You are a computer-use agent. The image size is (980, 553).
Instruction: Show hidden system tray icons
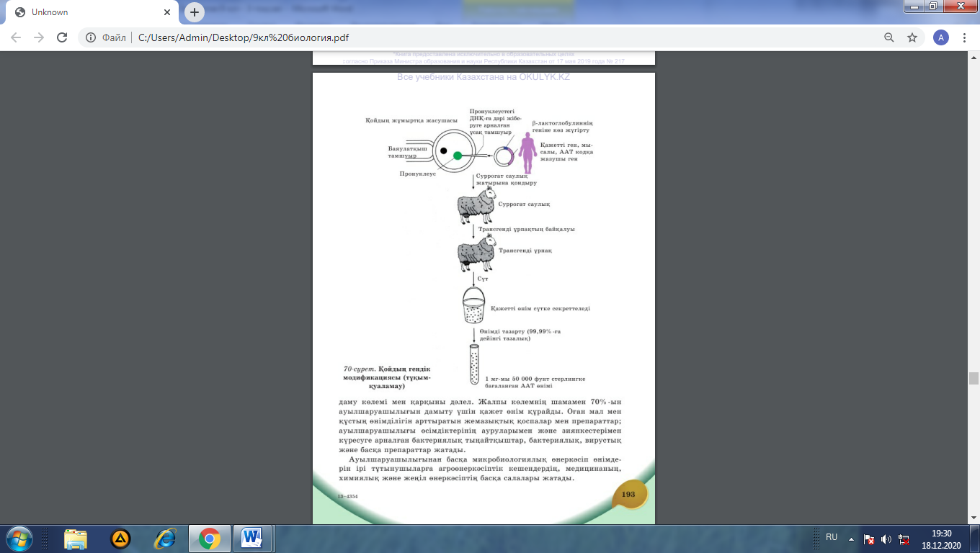[851, 539]
